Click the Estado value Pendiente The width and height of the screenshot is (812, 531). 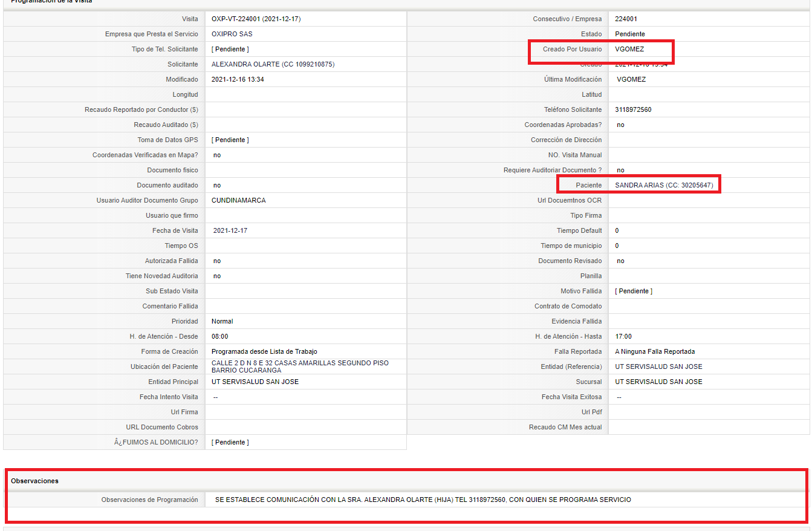tap(630, 34)
